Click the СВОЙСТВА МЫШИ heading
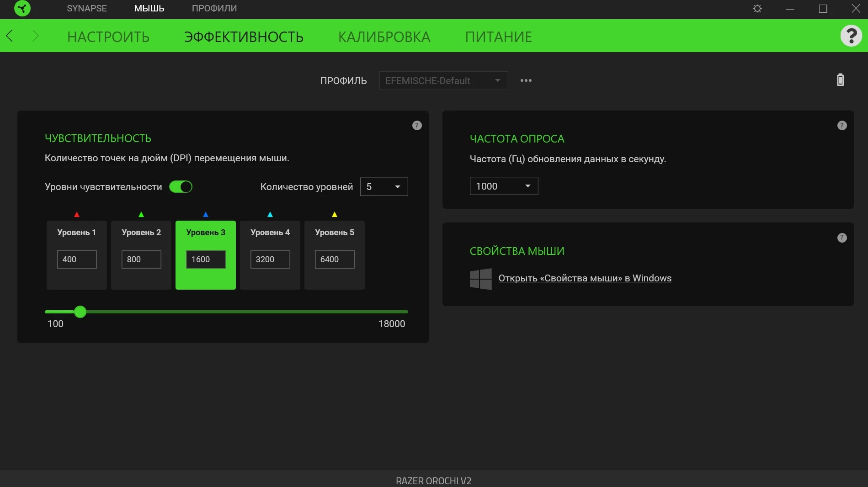 pyautogui.click(x=517, y=251)
